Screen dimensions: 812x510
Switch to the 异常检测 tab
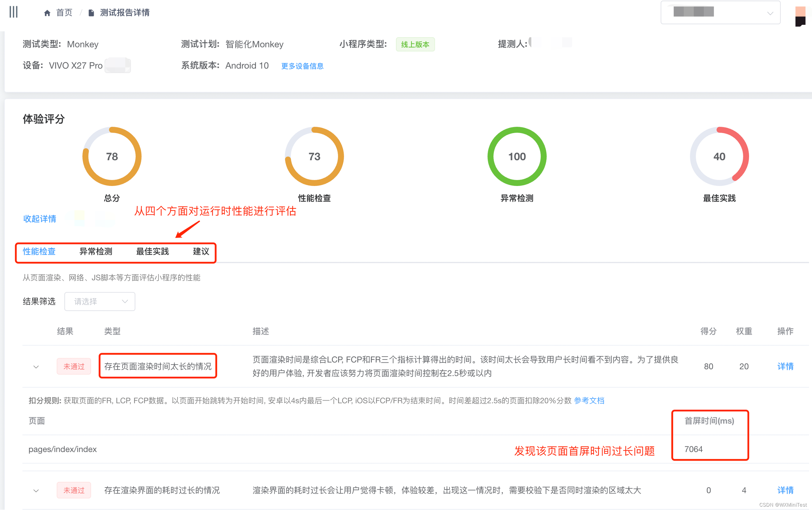tap(96, 251)
